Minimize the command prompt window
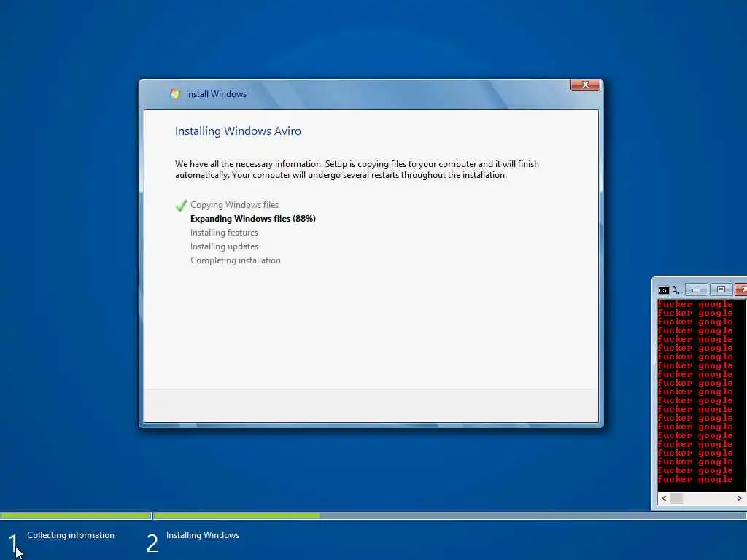This screenshot has width=747, height=560. click(696, 289)
